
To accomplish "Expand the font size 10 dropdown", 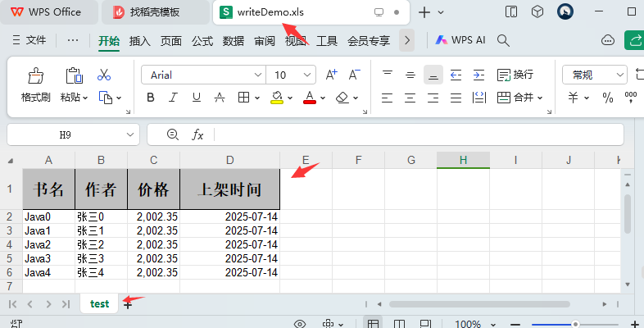I will pos(291,75).
